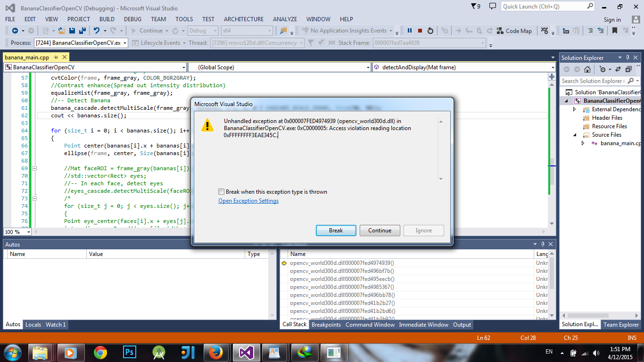
Task: Pause debugging with the Break All icon
Action: click(410, 31)
